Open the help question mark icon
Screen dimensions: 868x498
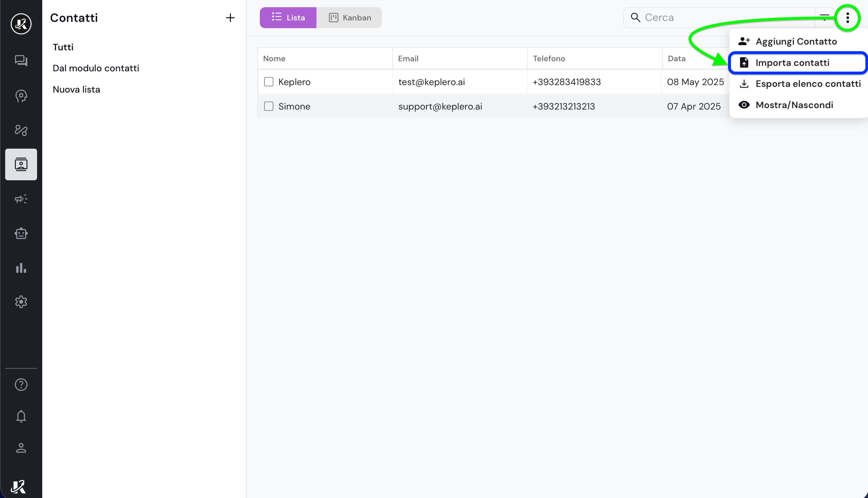(x=21, y=385)
